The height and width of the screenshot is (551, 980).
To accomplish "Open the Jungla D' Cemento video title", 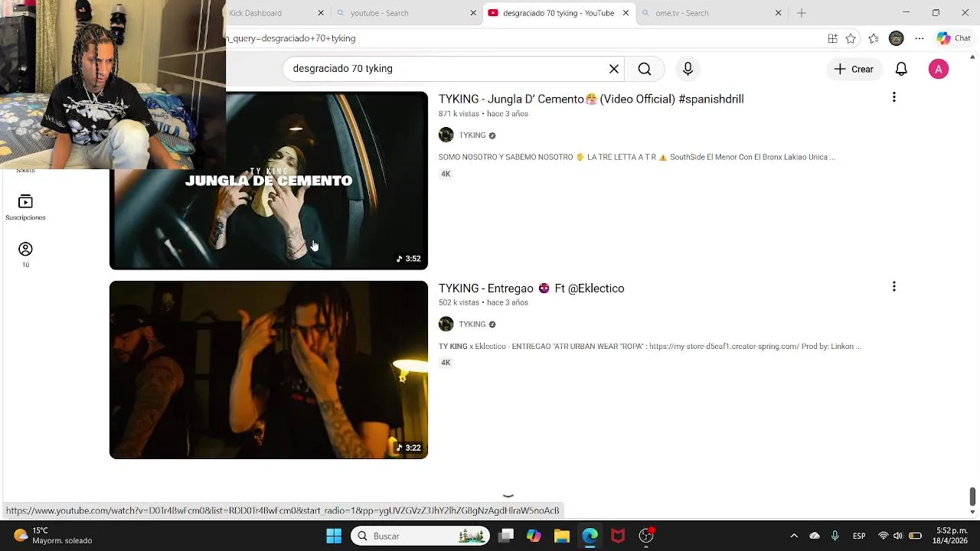I will point(591,99).
